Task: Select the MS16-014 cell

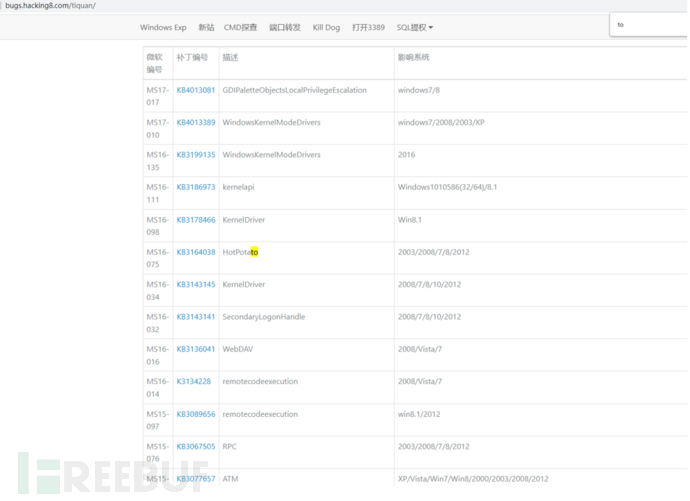Action: coord(158,388)
